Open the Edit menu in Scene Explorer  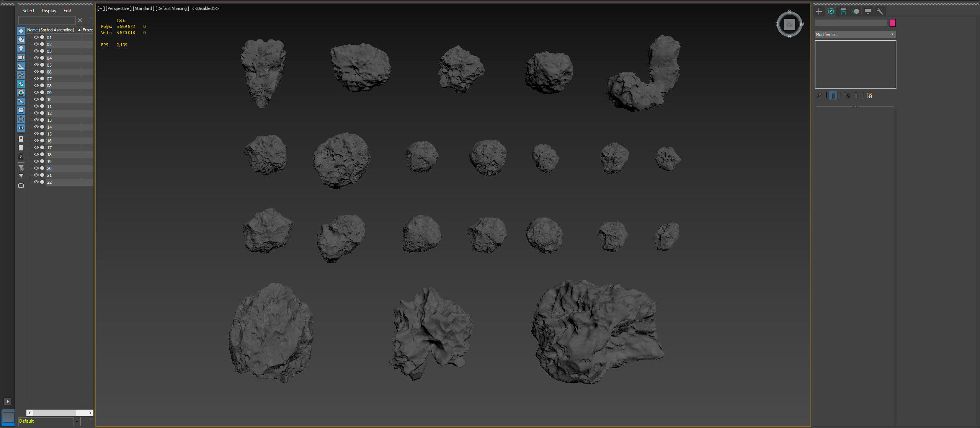67,11
